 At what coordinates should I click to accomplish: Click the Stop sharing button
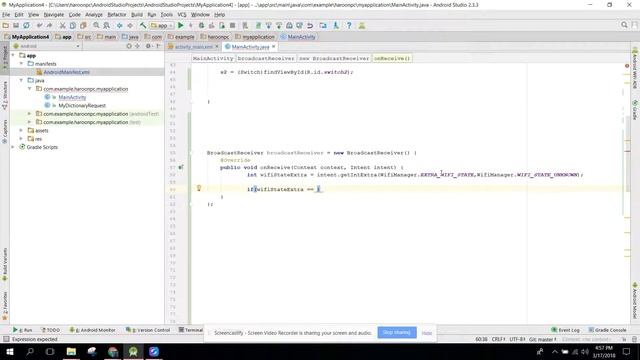pos(397,332)
